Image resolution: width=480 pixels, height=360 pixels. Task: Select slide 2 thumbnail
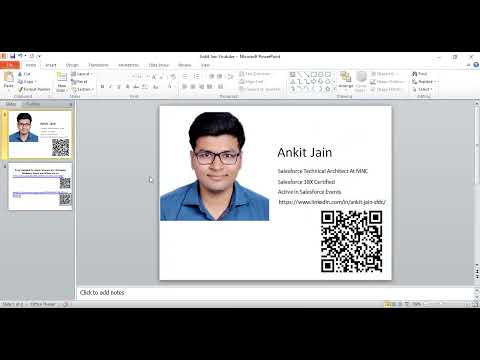40,187
